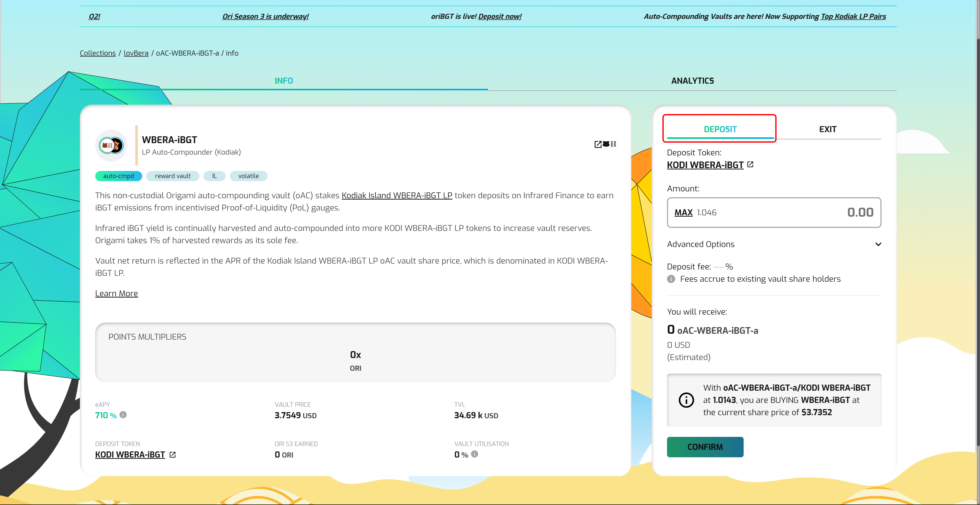Click the auto-cmpd tag
This screenshot has width=980, height=505.
tap(118, 176)
